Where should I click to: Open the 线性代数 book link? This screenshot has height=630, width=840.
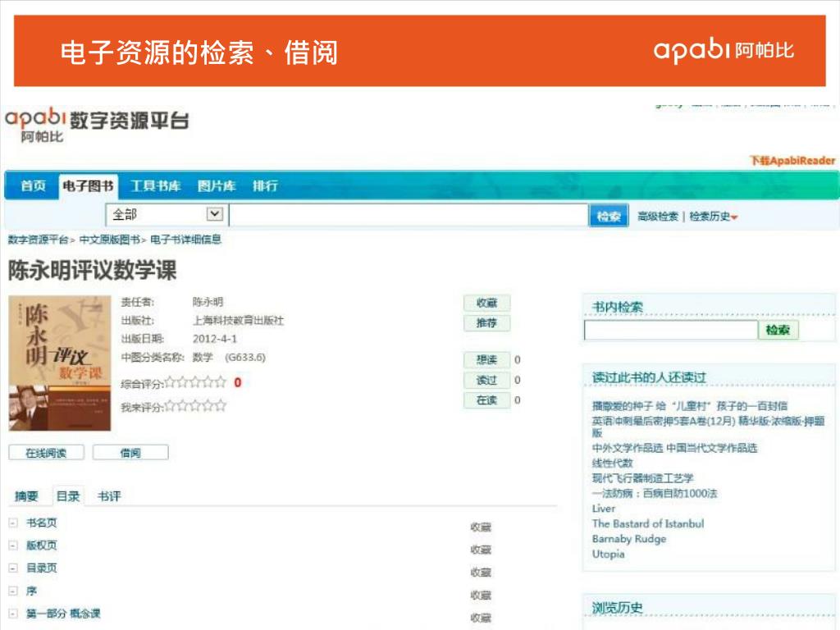(x=612, y=463)
